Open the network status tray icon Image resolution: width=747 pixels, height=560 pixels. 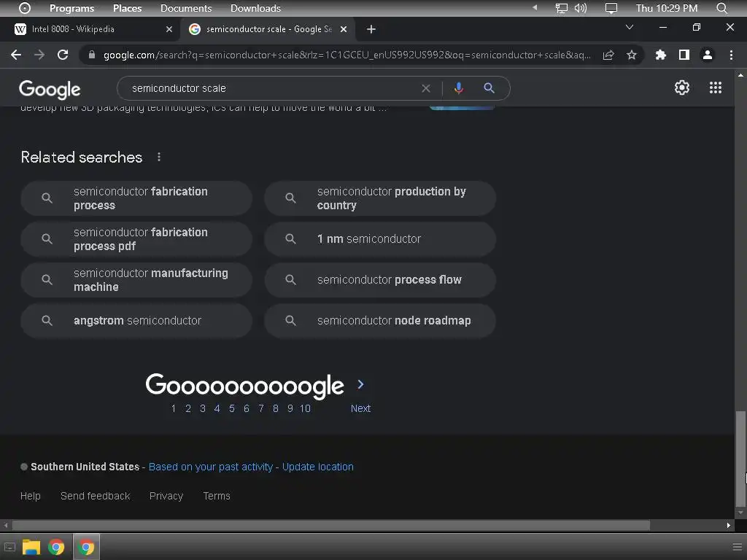point(562,8)
